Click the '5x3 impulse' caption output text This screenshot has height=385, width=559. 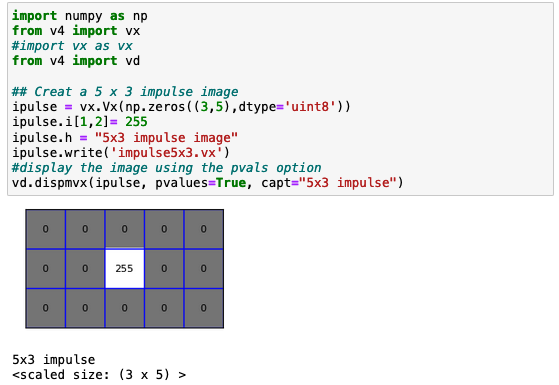click(54, 360)
